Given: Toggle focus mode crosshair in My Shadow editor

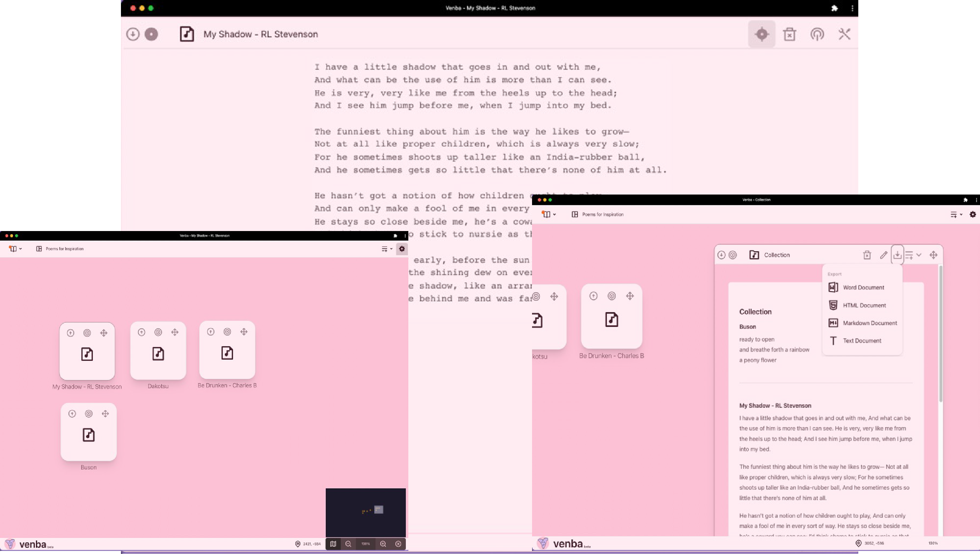Looking at the screenshot, I should [x=762, y=34].
